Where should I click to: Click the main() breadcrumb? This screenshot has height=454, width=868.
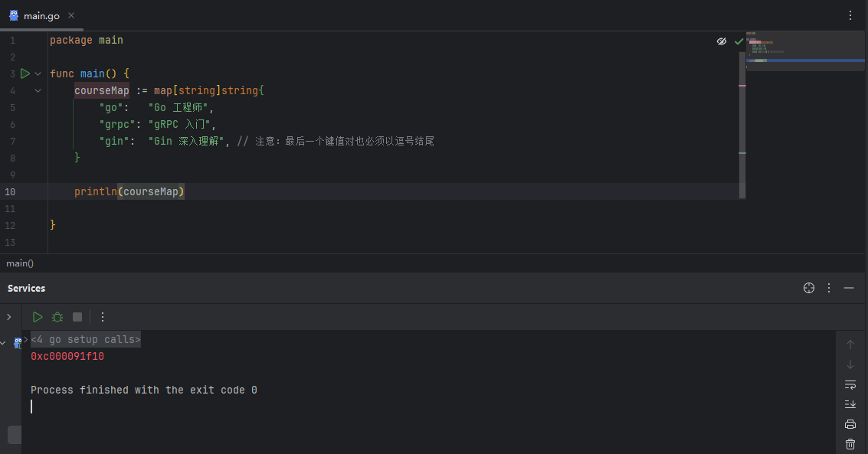[x=20, y=263]
